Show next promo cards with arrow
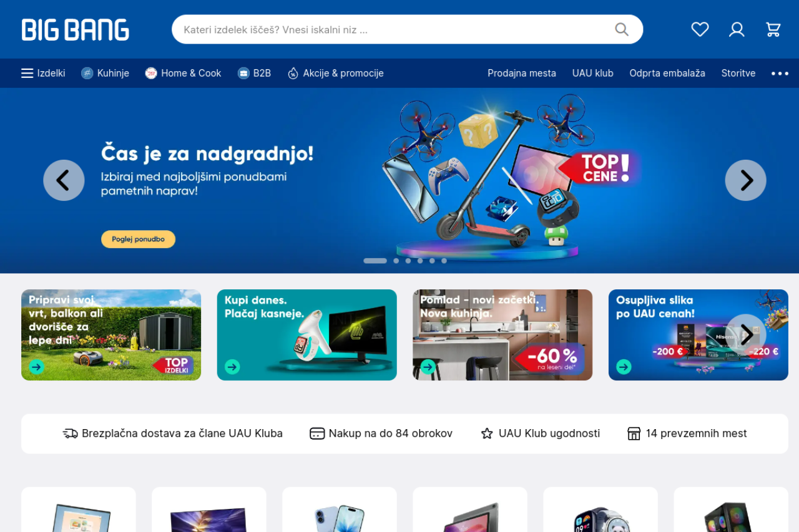 745,335
